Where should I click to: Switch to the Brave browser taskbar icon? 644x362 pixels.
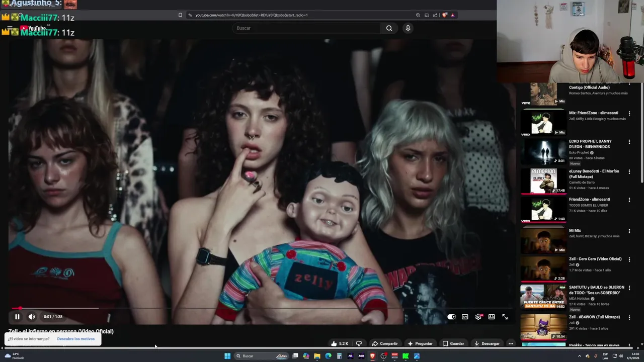coord(372,356)
